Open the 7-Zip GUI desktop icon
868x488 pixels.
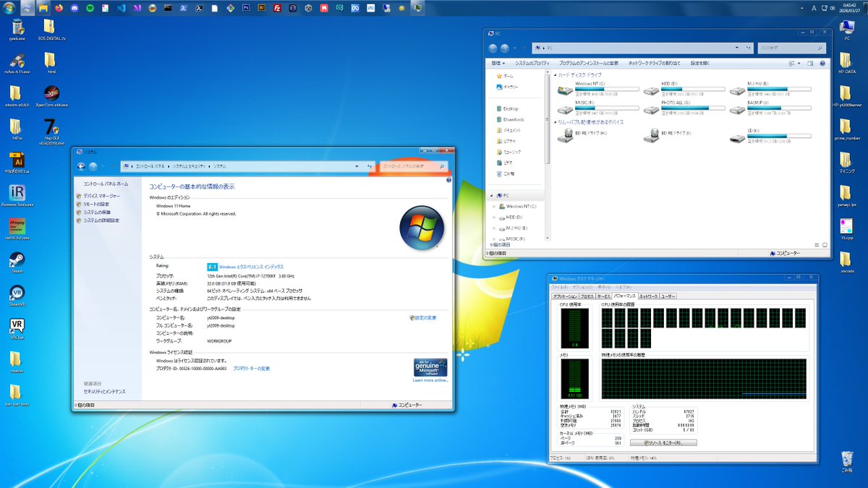[x=51, y=131]
